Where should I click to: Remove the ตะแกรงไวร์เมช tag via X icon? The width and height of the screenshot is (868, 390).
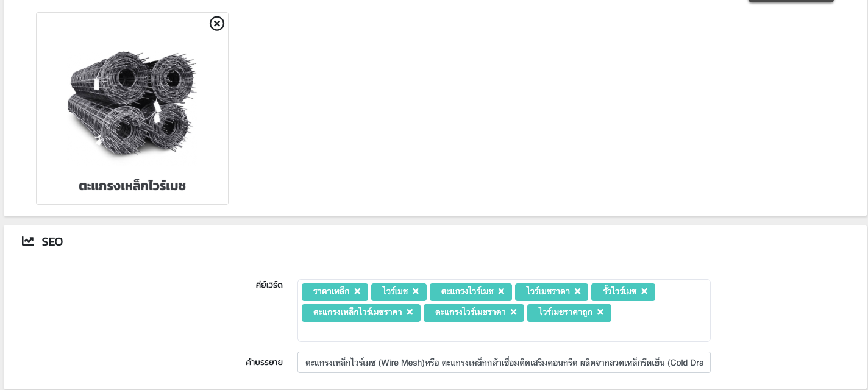coord(501,291)
